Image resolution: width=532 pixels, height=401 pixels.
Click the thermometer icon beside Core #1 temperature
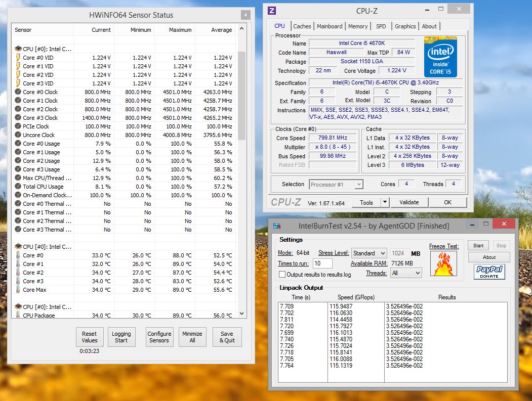click(x=18, y=264)
